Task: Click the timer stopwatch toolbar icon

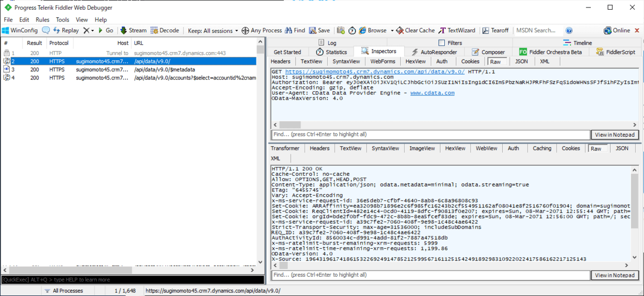Action: click(352, 31)
